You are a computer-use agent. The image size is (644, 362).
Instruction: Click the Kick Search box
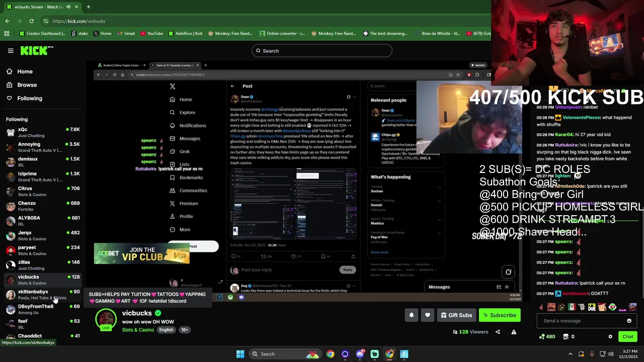322,51
